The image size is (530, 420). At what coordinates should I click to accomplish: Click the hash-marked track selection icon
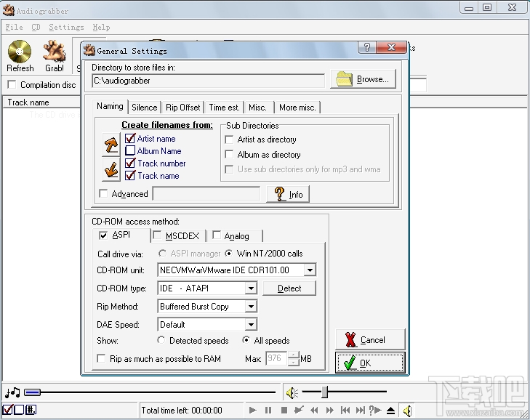pyautogui.click(x=31, y=410)
